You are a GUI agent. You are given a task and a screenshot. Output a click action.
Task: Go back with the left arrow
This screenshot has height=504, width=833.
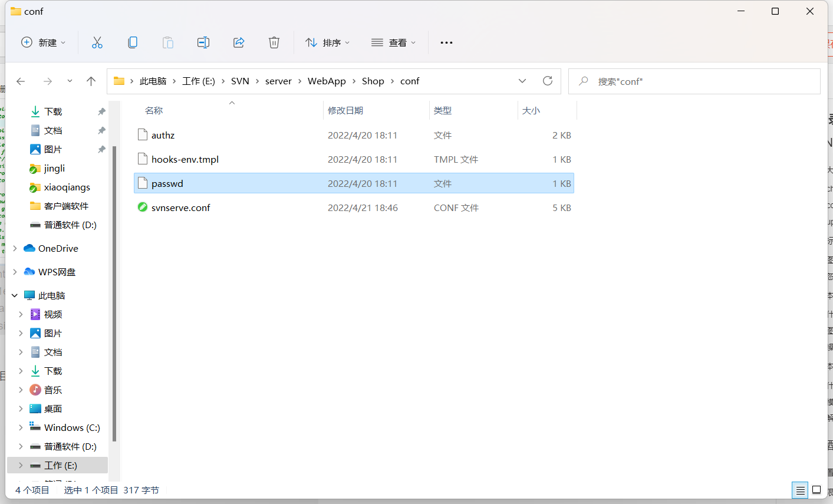21,81
